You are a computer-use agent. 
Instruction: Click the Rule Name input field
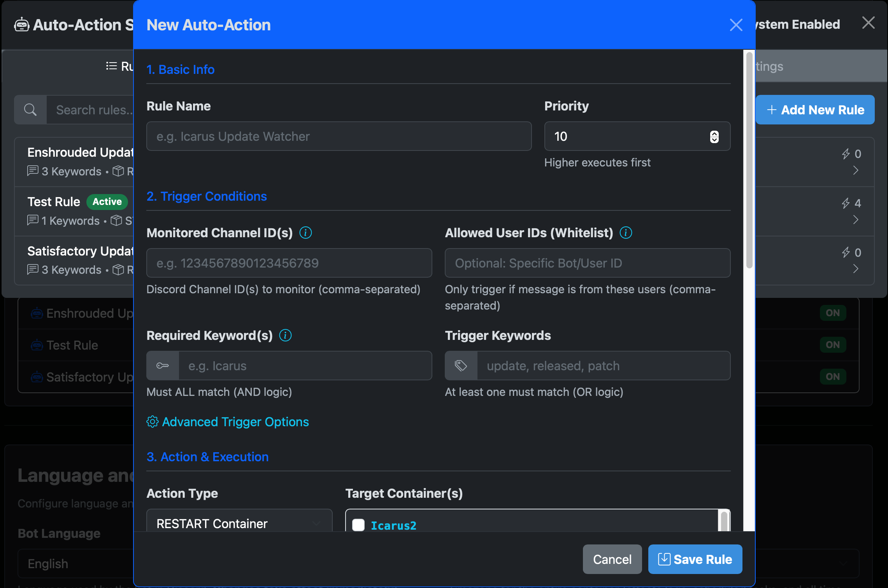point(339,136)
